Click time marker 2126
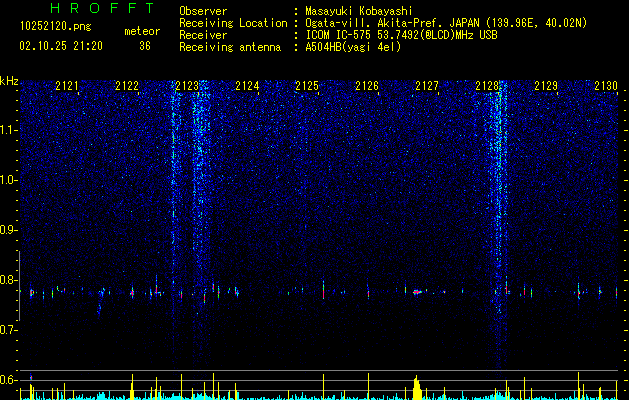The height and width of the screenshot is (400, 629). (x=367, y=86)
